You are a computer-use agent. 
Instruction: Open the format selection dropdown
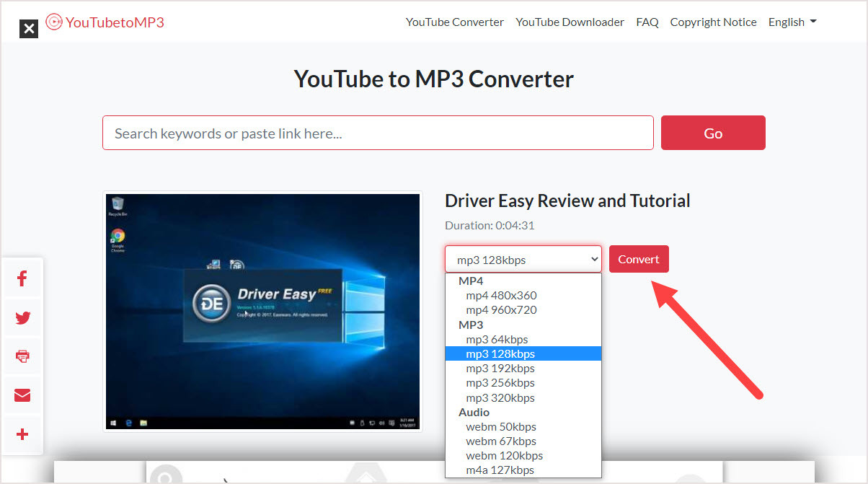coord(523,258)
